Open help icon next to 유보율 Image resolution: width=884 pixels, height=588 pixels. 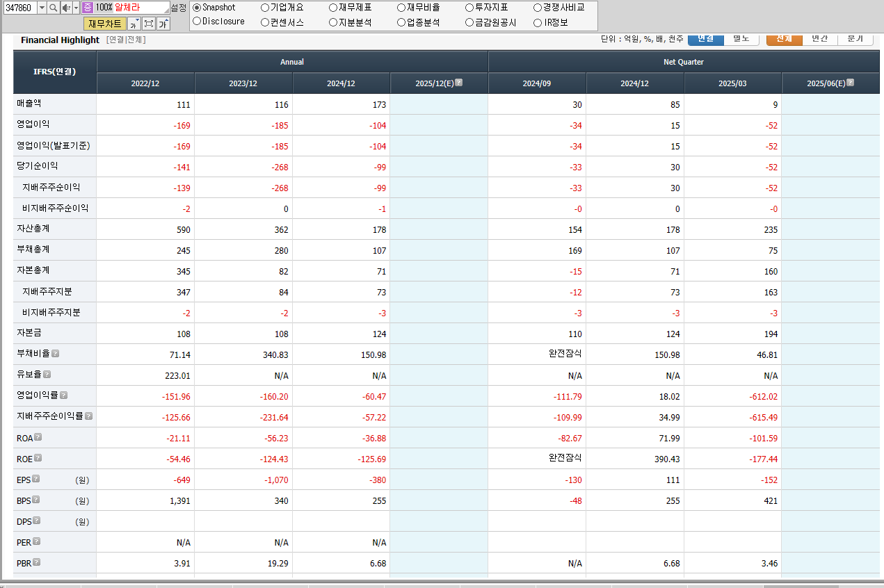pyautogui.click(x=47, y=374)
